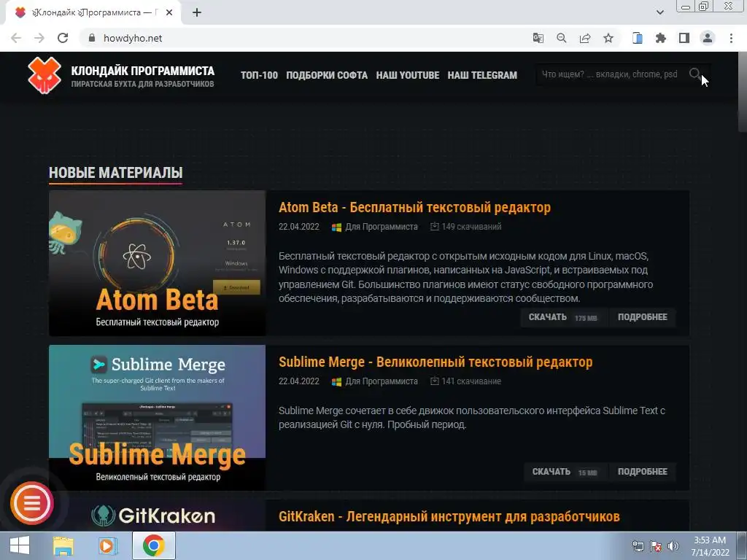Open the Sublime Merge article title link

coord(436,362)
